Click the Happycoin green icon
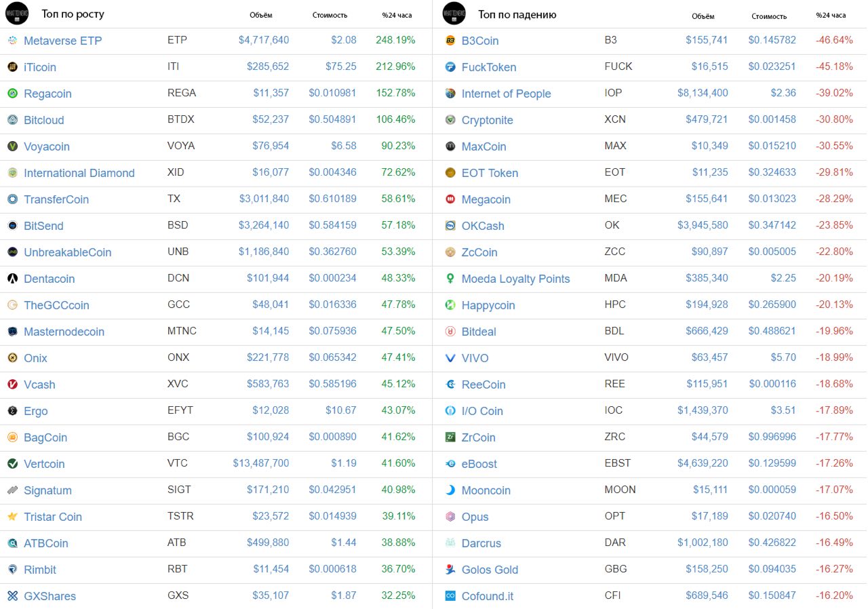Screen dimensions: 868x609 pos(450,305)
